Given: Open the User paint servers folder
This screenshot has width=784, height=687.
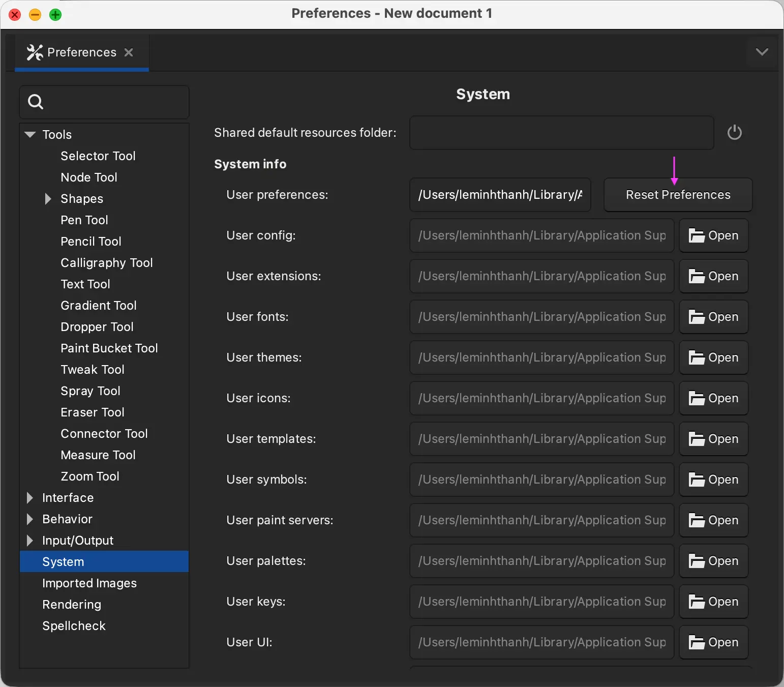Looking at the screenshot, I should pyautogui.click(x=713, y=520).
